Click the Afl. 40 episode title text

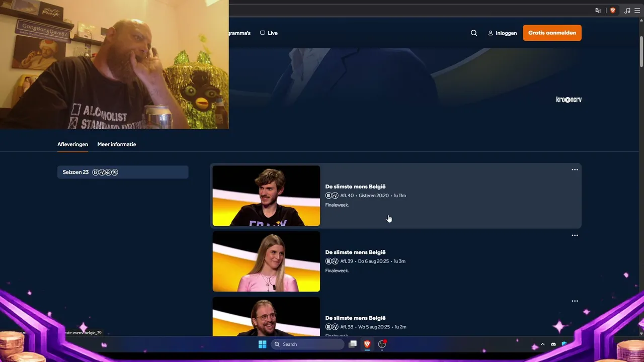pyautogui.click(x=355, y=187)
